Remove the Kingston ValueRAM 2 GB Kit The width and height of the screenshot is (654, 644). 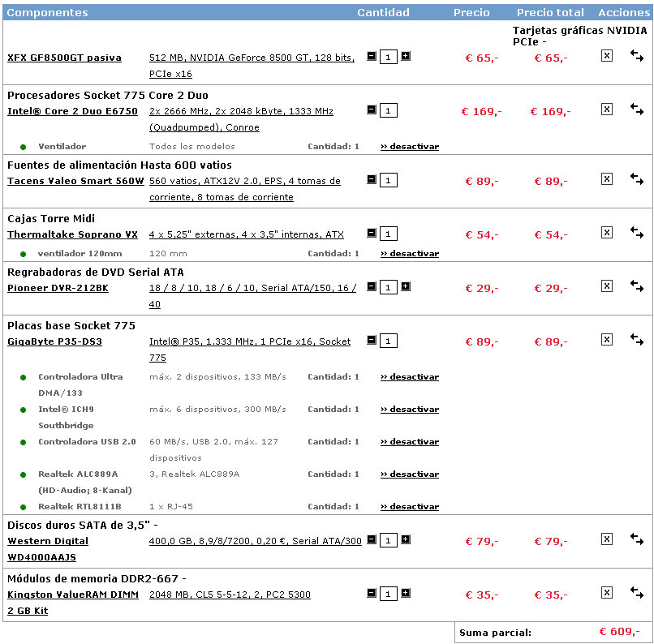pos(606,592)
